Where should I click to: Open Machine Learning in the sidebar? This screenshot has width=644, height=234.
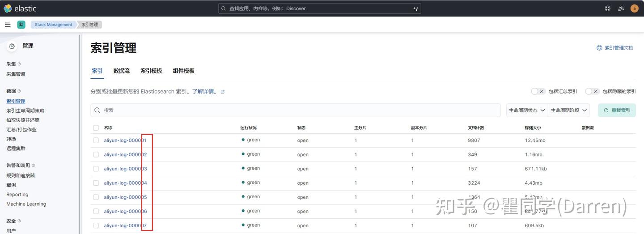(x=26, y=204)
